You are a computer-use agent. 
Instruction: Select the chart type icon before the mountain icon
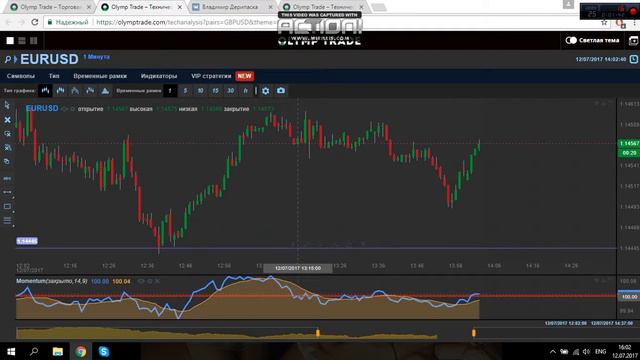tap(90, 91)
